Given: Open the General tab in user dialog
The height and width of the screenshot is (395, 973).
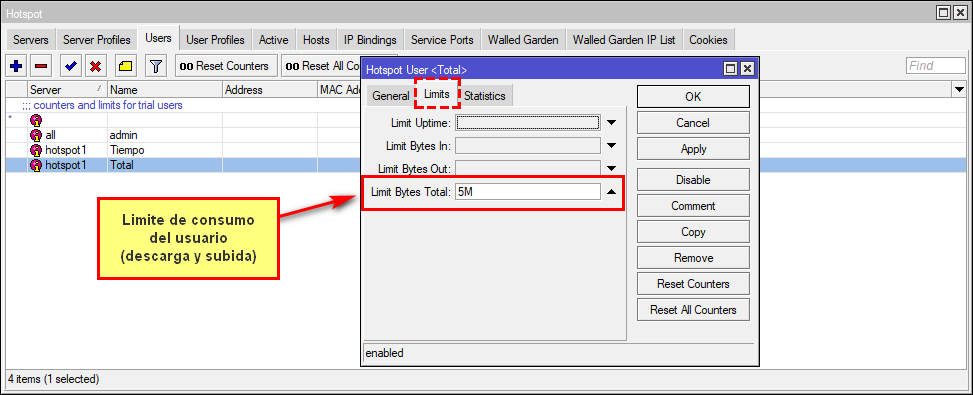Looking at the screenshot, I should coord(391,96).
